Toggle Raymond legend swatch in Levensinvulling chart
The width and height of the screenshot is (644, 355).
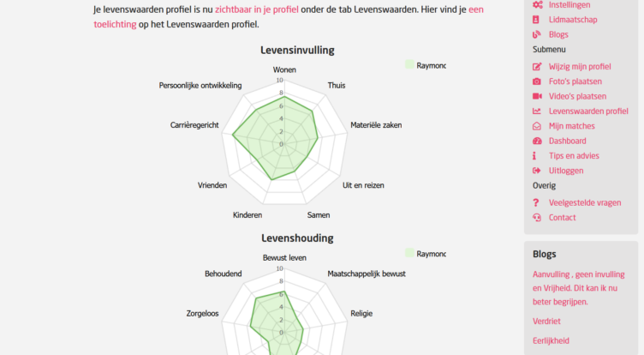(409, 65)
